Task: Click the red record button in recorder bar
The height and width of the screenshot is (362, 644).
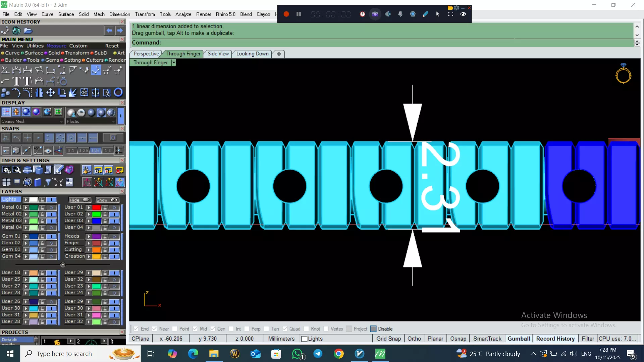Action: click(x=286, y=14)
